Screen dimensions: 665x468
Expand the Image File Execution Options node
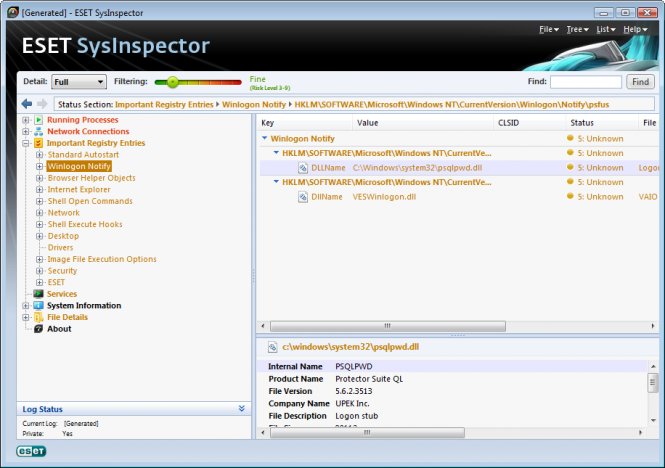click(x=39, y=259)
